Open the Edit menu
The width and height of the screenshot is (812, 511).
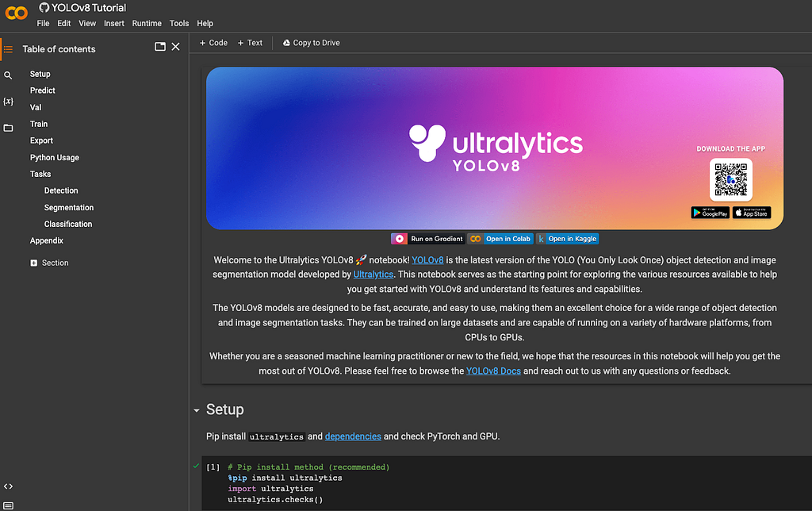tap(63, 23)
